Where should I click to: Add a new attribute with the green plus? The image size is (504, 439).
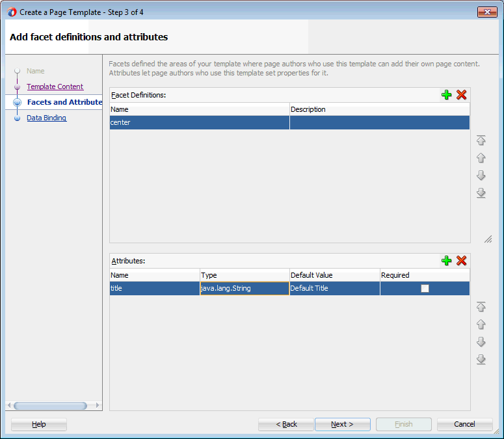[x=446, y=261]
